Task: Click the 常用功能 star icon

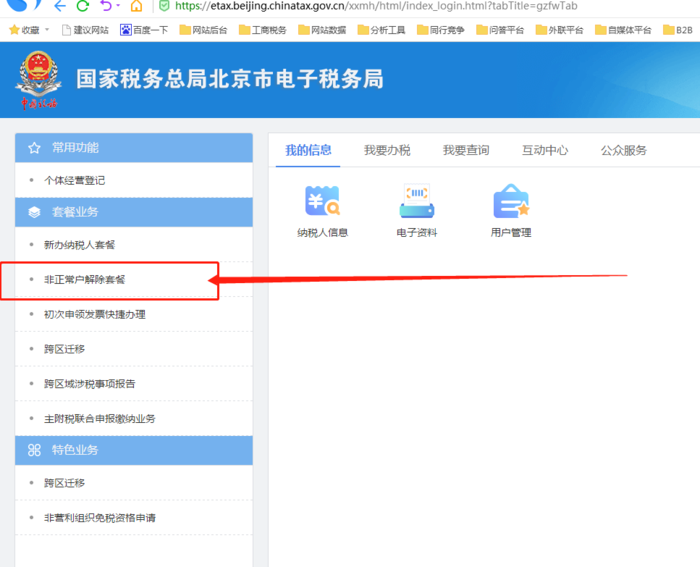Action: (x=34, y=148)
